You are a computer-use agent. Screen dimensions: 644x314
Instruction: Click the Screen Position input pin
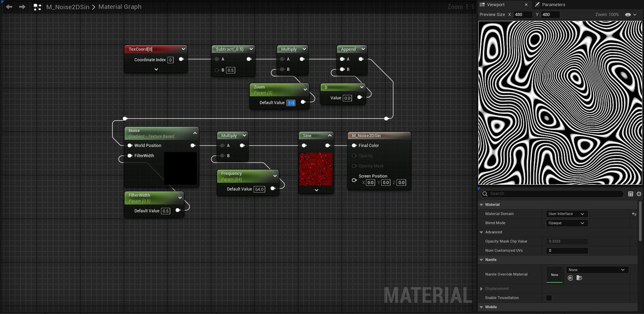354,180
